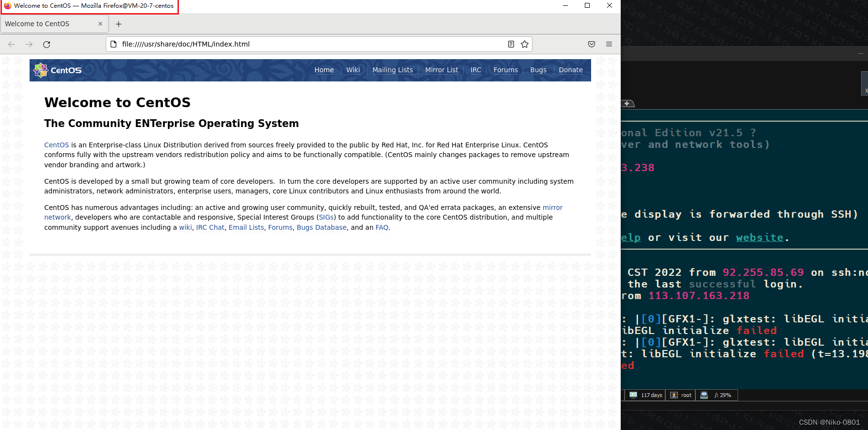This screenshot has height=430, width=868.
Task: Click the Welcome to CentOS heading
Action: click(117, 102)
